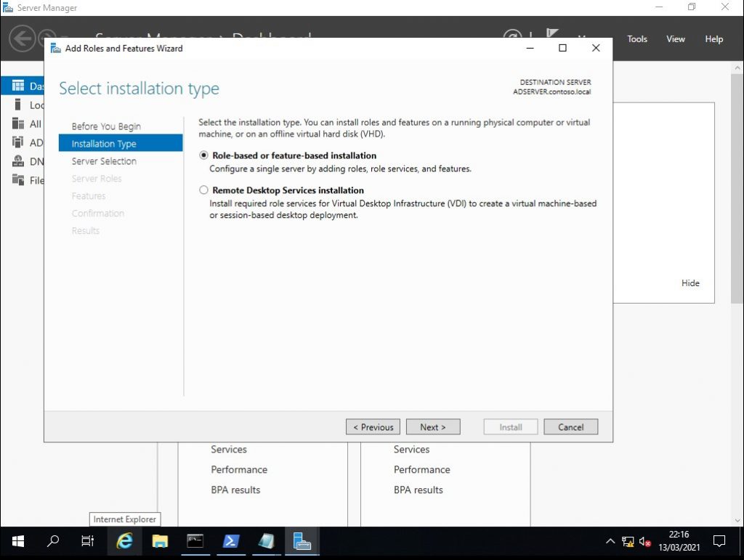Open Command Prompt taskbar icon
Screen dimensions: 744x560
(195, 541)
